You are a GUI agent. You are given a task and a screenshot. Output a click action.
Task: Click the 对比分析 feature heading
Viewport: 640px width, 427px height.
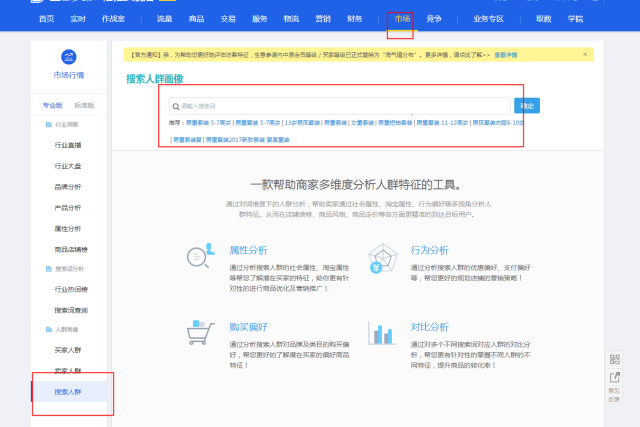pos(430,327)
